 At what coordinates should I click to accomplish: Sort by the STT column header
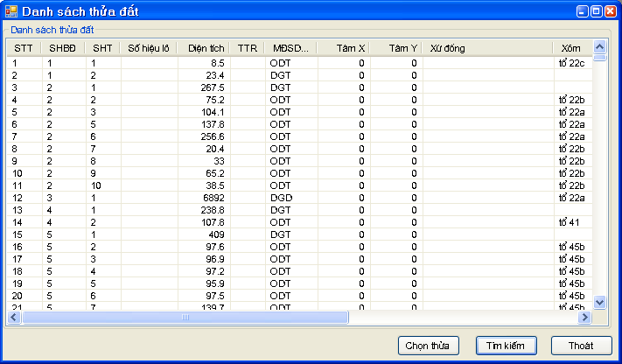pos(24,48)
